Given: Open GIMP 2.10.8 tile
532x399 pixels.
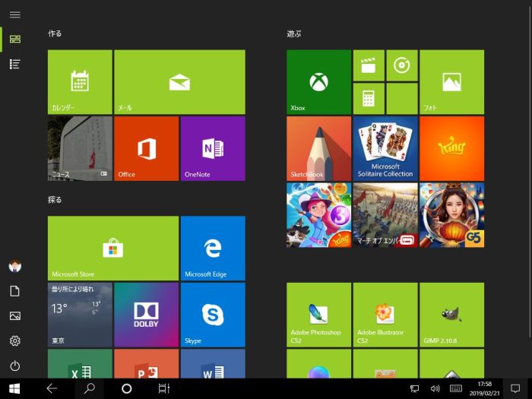Looking at the screenshot, I should (x=451, y=315).
